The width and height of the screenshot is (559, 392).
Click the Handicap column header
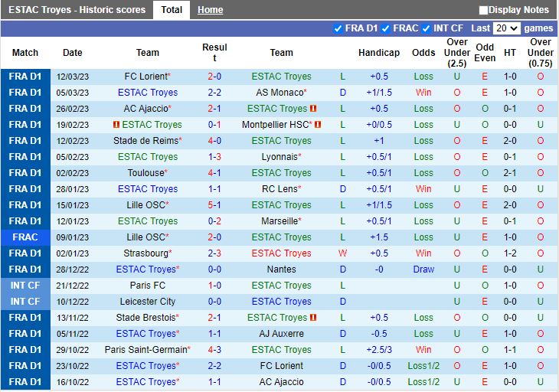point(379,53)
